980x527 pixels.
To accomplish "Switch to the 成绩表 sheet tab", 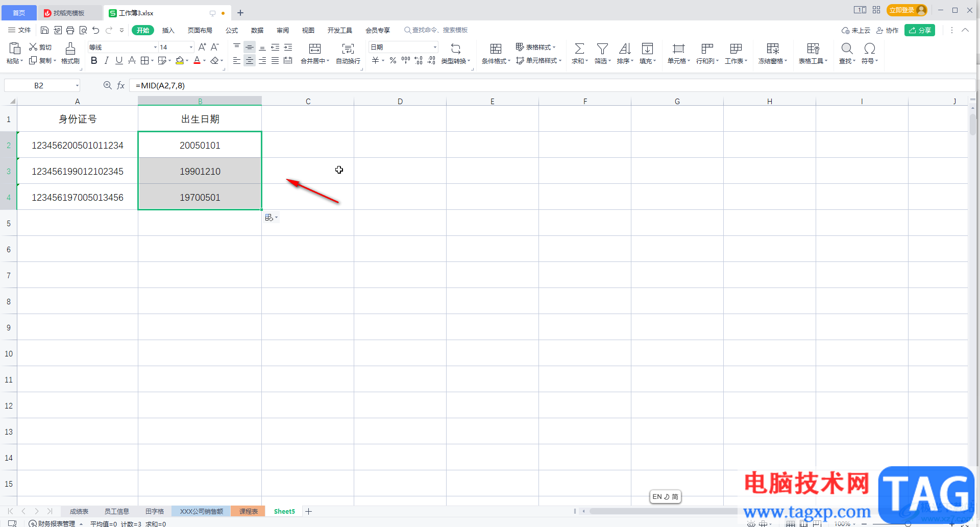I will (x=79, y=511).
